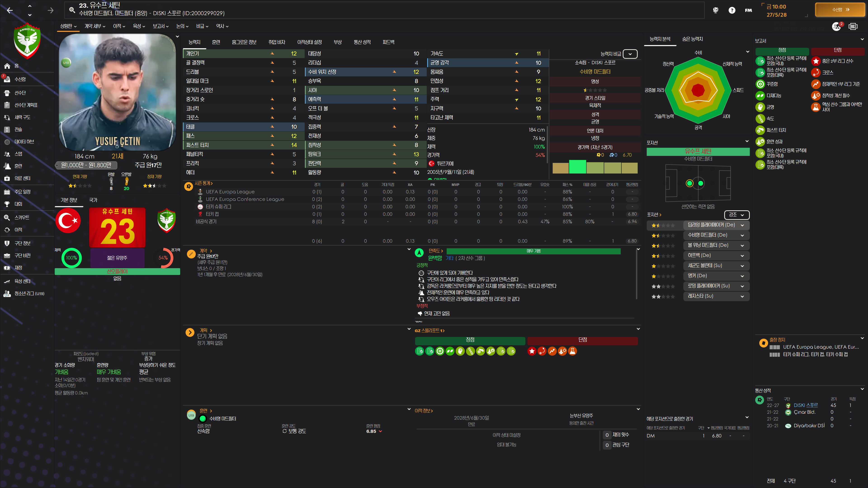Click the bright green form bar
The width and height of the screenshot is (868, 488).
(x=577, y=167)
